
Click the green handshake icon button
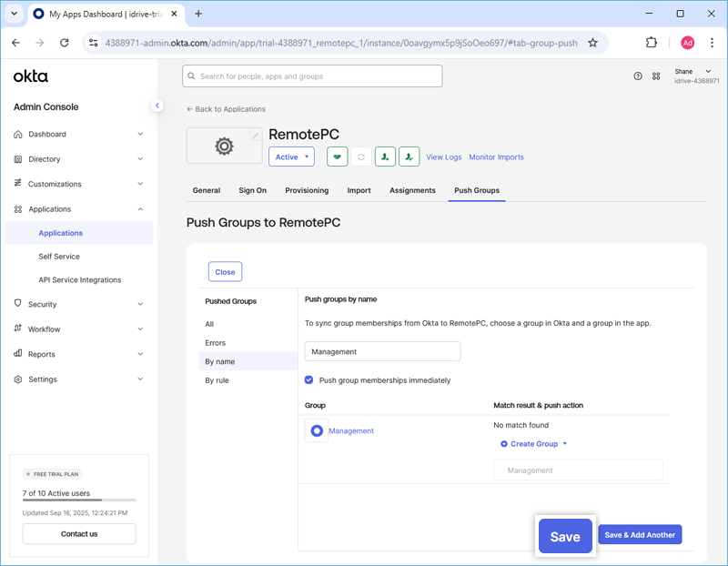click(x=338, y=157)
